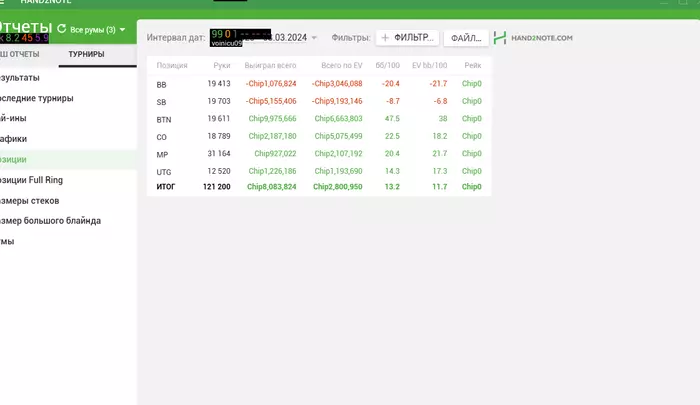This screenshot has width=700, height=405.
Task: Select the UTG position row
Action: [319, 171]
